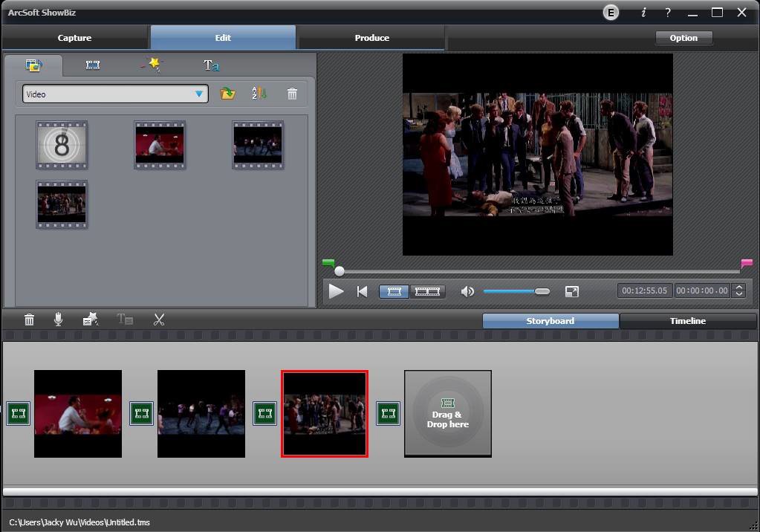This screenshot has height=532, width=760.
Task: Click the trash icon in media panel
Action: 292,94
